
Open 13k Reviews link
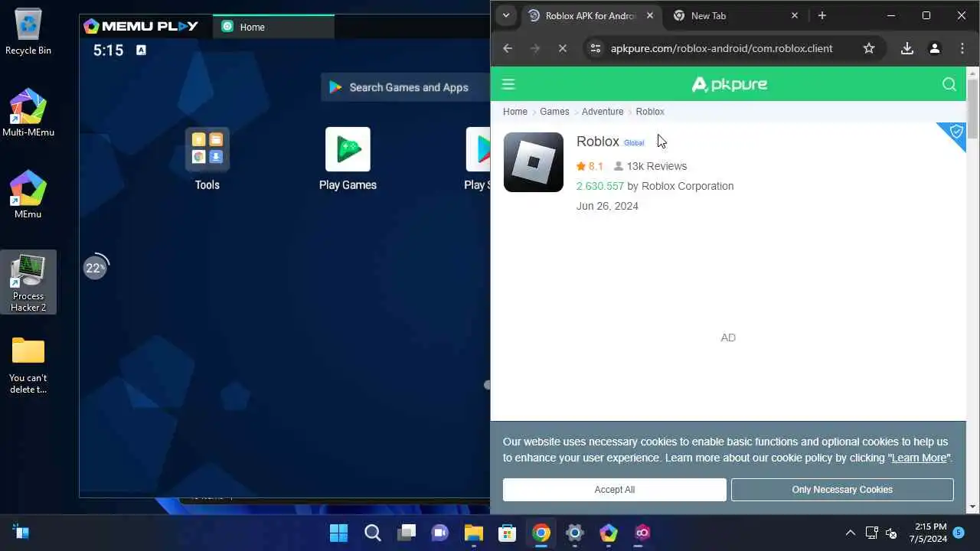tap(650, 166)
